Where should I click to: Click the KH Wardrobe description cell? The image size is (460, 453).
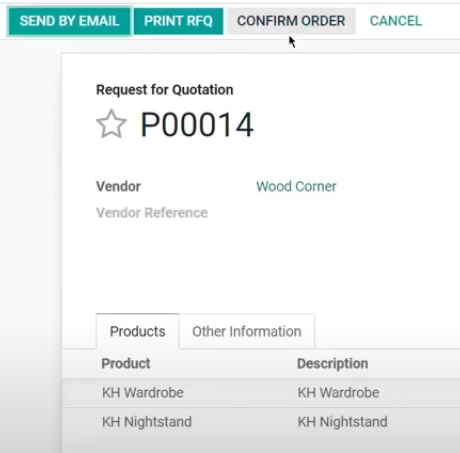(338, 393)
